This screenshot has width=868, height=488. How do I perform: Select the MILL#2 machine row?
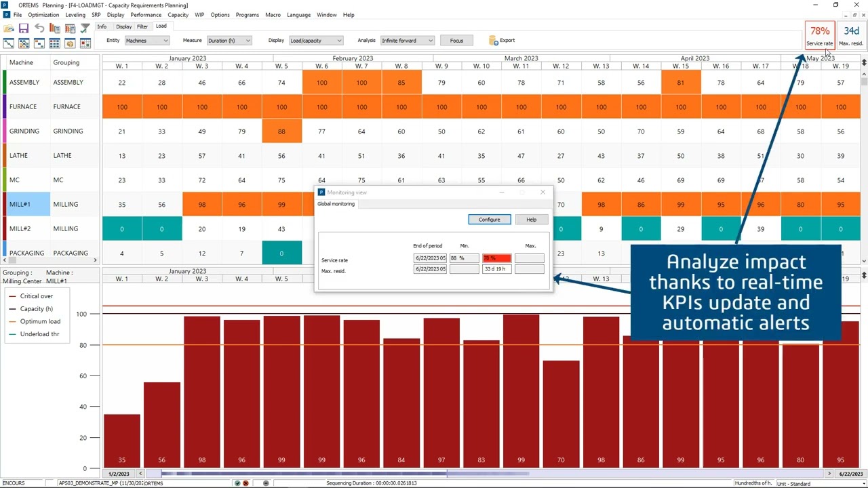(52, 228)
